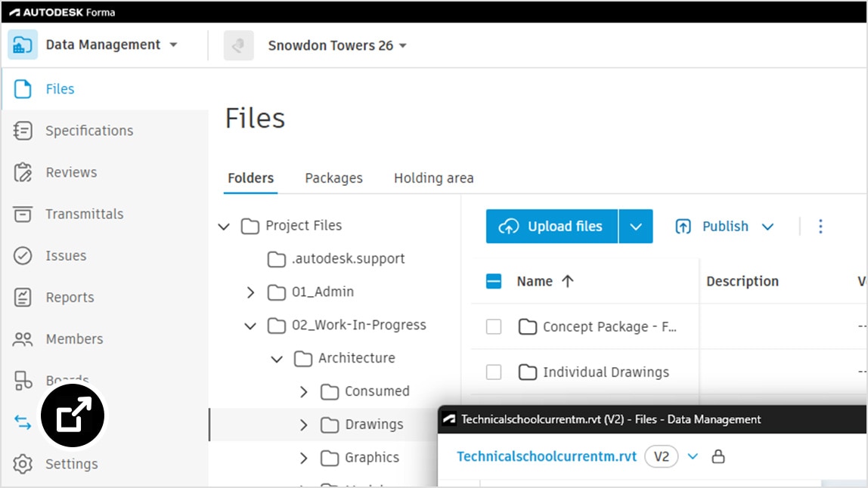Click the Autodesk icon in popup title bar

click(x=449, y=419)
